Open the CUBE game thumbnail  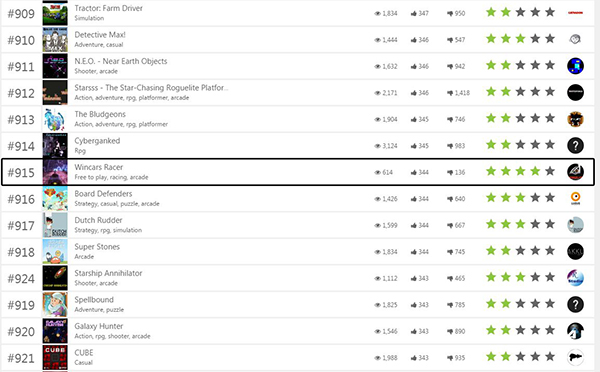[55, 357]
